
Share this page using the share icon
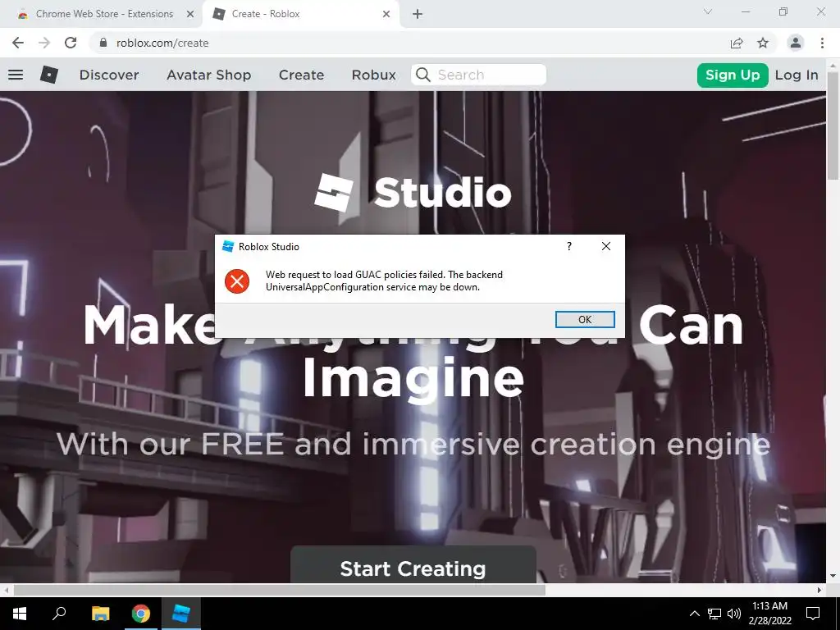click(737, 43)
